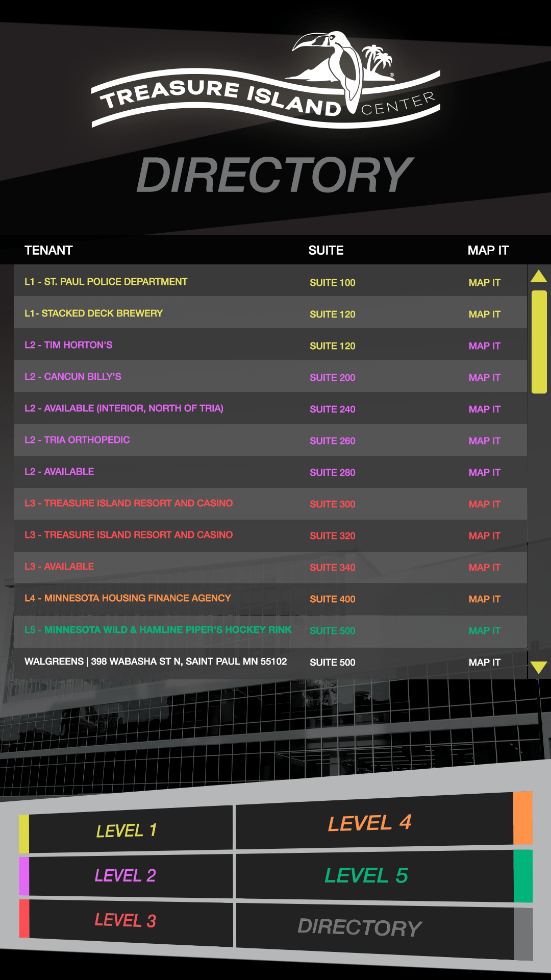
Task: Click the scroll down yellow arrow
Action: click(539, 668)
